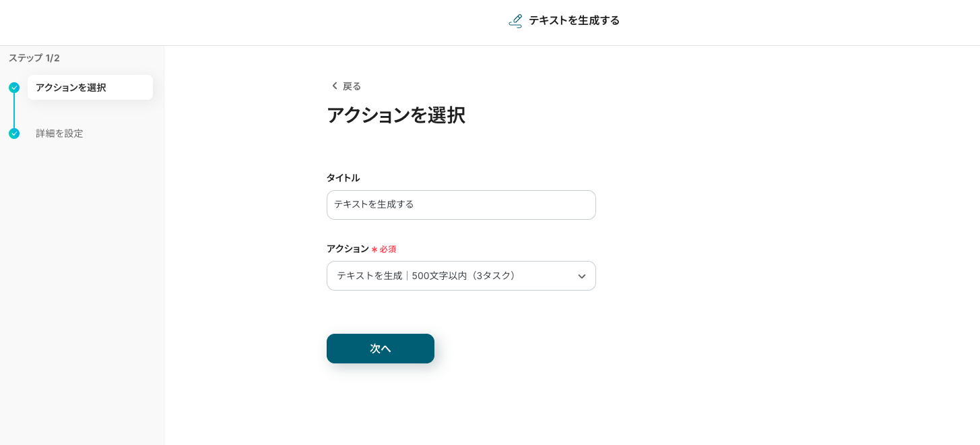This screenshot has height=445, width=980.
Task: Click the vertical line connecting steps
Action: click(14, 111)
